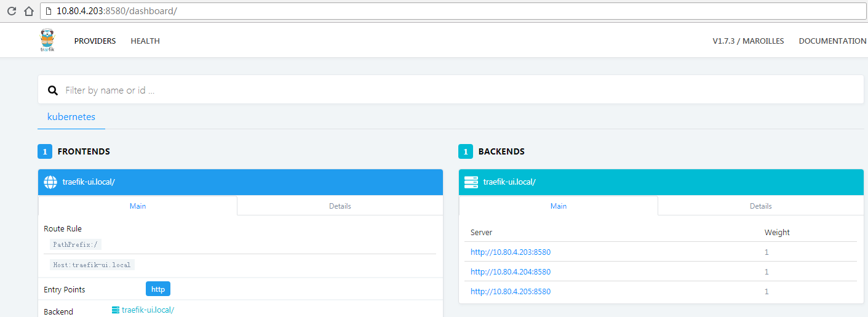
Task: Switch to the backend Details tab
Action: 760,206
